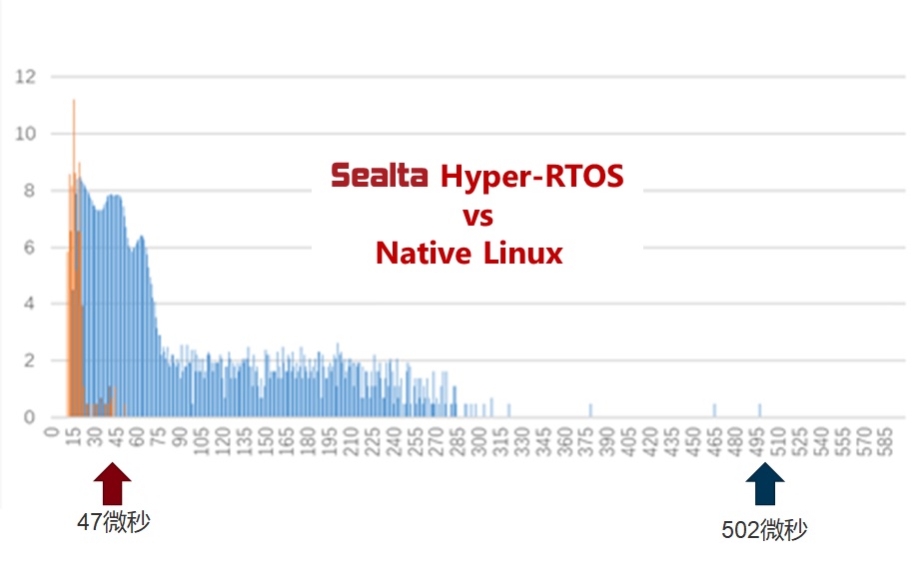Click the tallest orange histogram bar
This screenshot has height=574, width=924.
click(74, 258)
